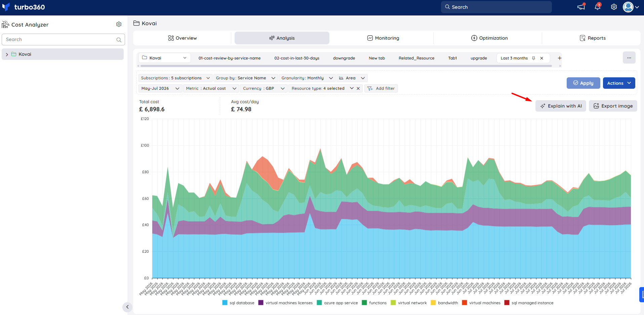Screen dimensions: 644x315
Task: Toggle functions series in legend
Action: [374, 303]
